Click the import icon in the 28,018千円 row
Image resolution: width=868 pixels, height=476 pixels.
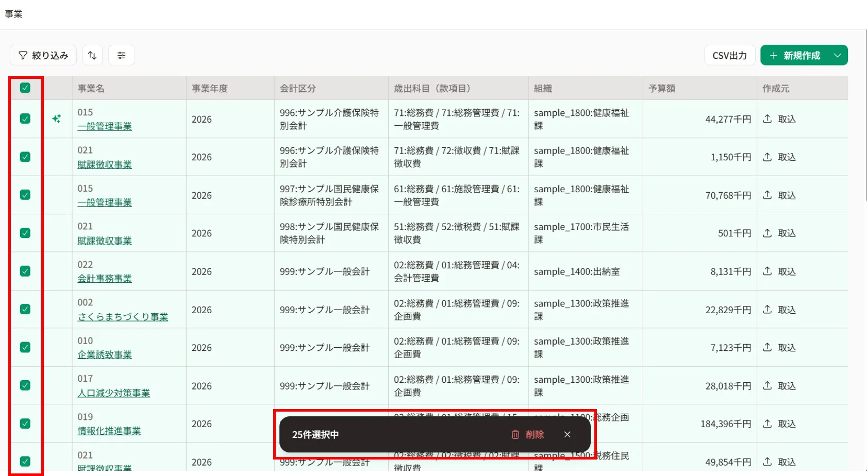coord(767,386)
